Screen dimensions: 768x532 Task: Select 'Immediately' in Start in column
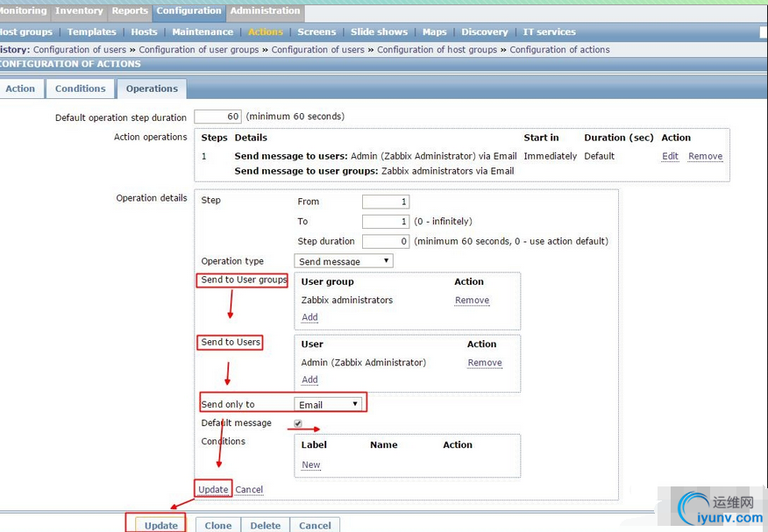click(550, 156)
